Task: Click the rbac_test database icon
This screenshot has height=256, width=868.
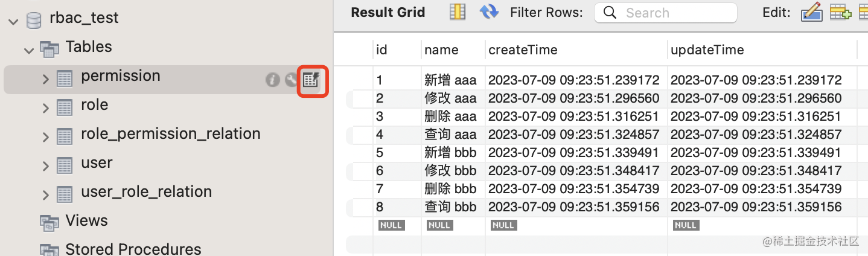Action: point(34,19)
